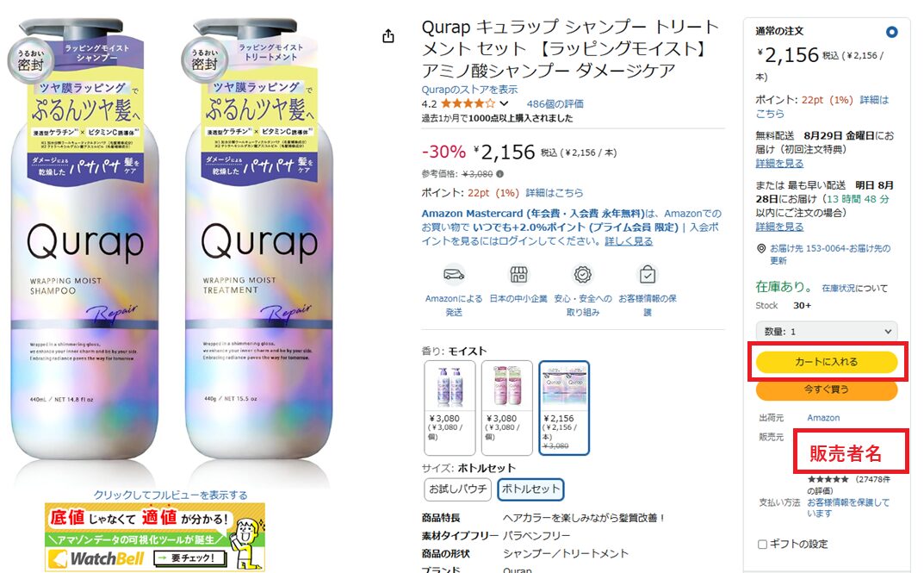Select the ボトルセット size option
The width and height of the screenshot is (924, 573).
[530, 489]
